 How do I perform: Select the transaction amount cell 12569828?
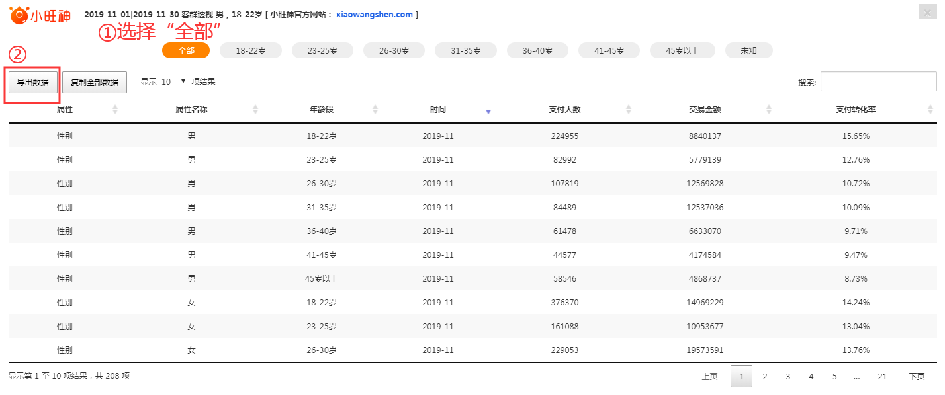705,183
